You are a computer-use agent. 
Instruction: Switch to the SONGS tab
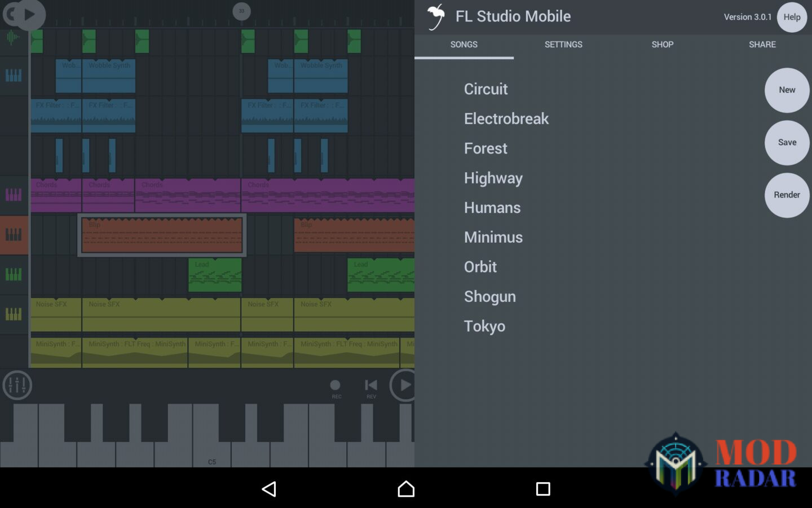pyautogui.click(x=464, y=45)
